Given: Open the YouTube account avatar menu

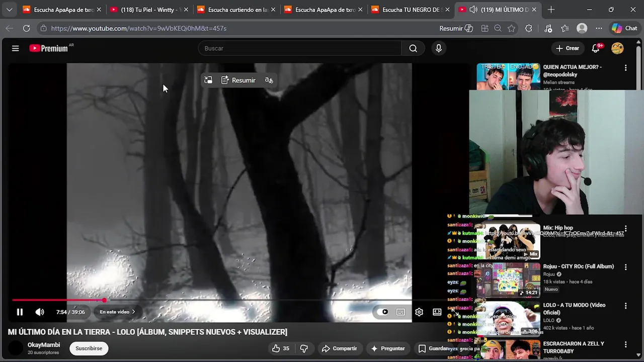Looking at the screenshot, I should [617, 48].
